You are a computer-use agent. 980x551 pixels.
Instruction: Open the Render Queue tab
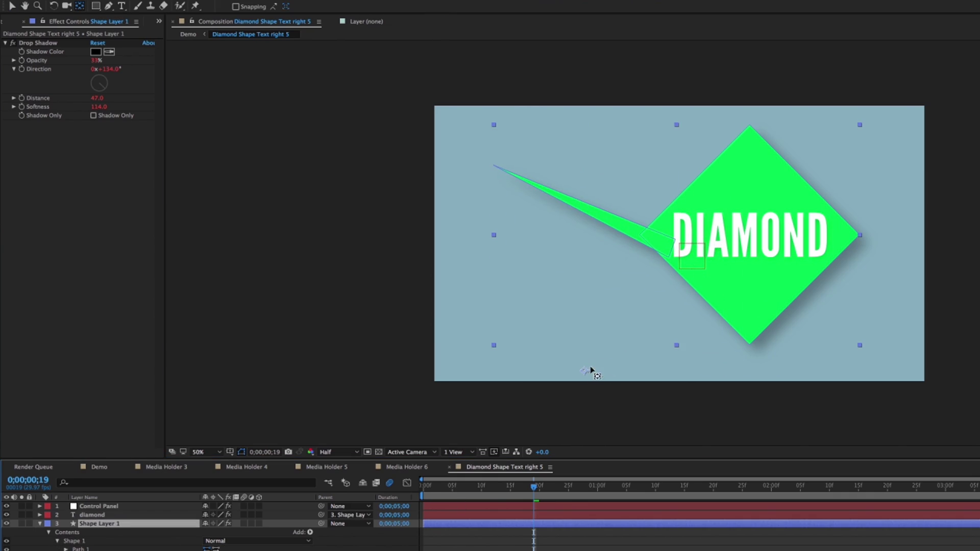coord(33,467)
